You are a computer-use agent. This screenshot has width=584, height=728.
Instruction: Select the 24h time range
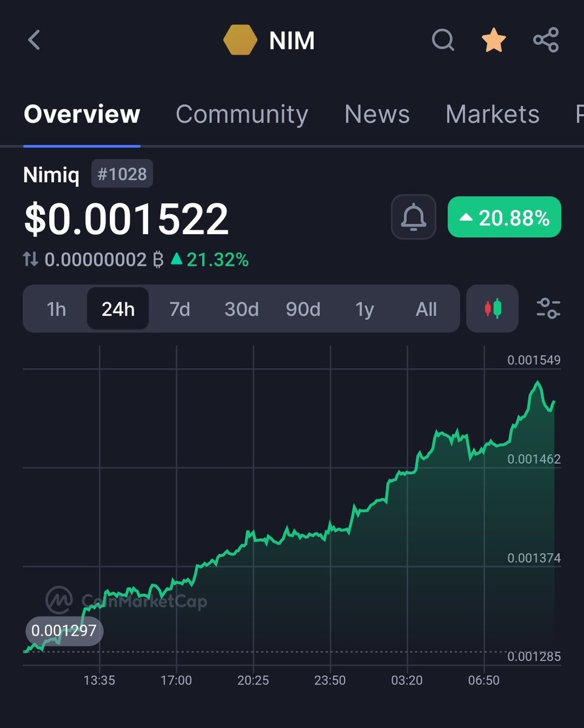[x=118, y=309]
